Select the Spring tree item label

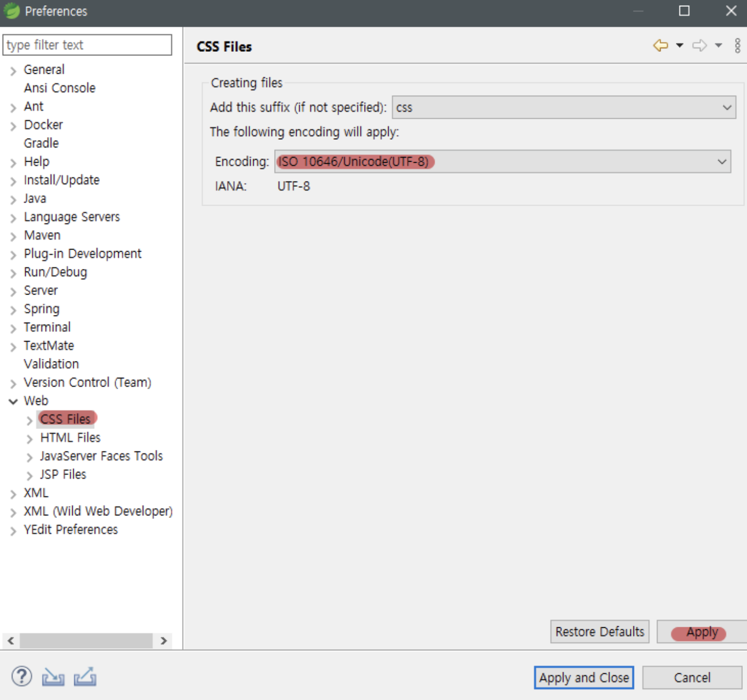[x=42, y=309]
